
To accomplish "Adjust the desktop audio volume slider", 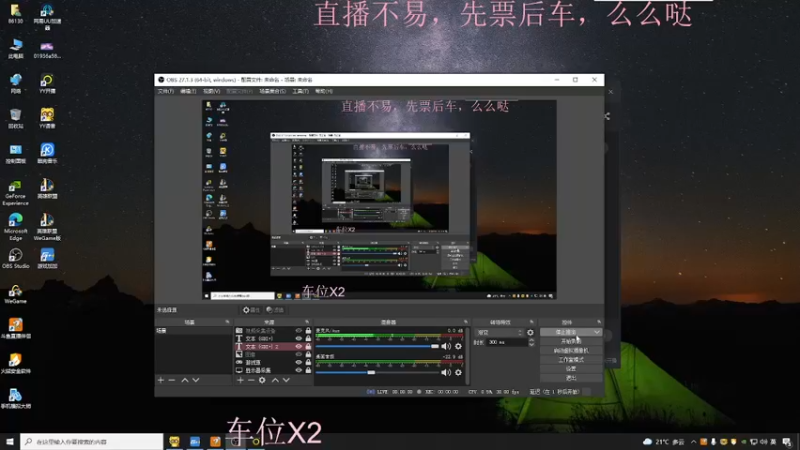I will tap(378, 372).
